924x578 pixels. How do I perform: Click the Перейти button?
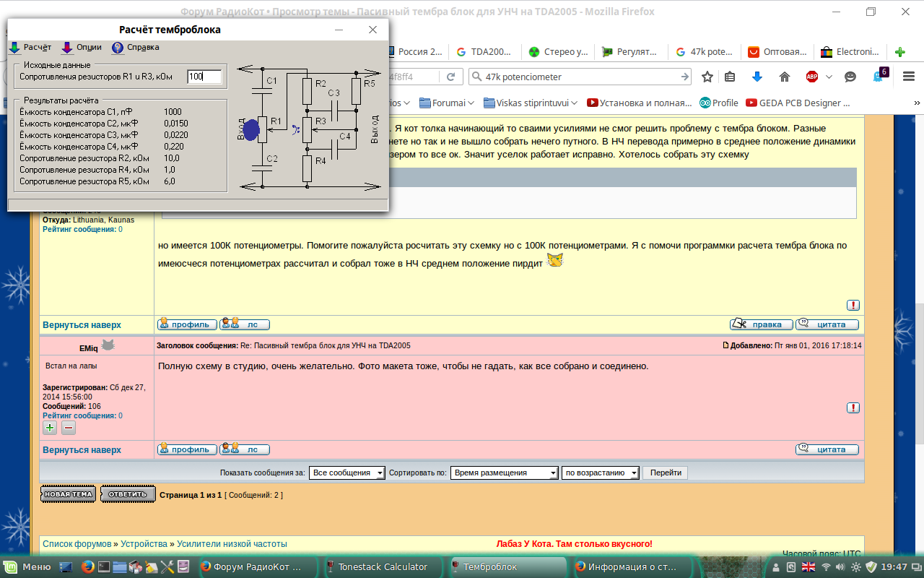[x=666, y=473]
